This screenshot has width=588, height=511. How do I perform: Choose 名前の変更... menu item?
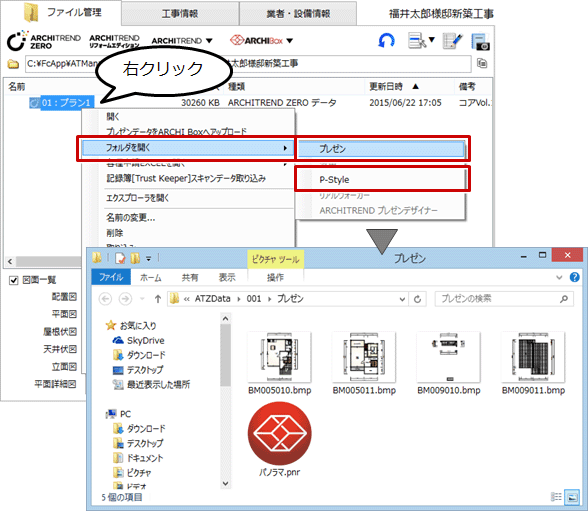[130, 217]
